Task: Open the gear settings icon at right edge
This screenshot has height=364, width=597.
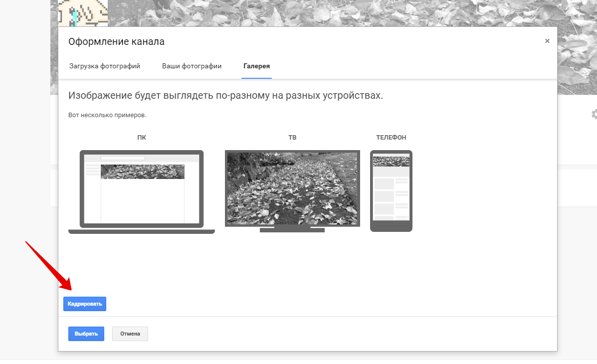Action: [x=594, y=114]
